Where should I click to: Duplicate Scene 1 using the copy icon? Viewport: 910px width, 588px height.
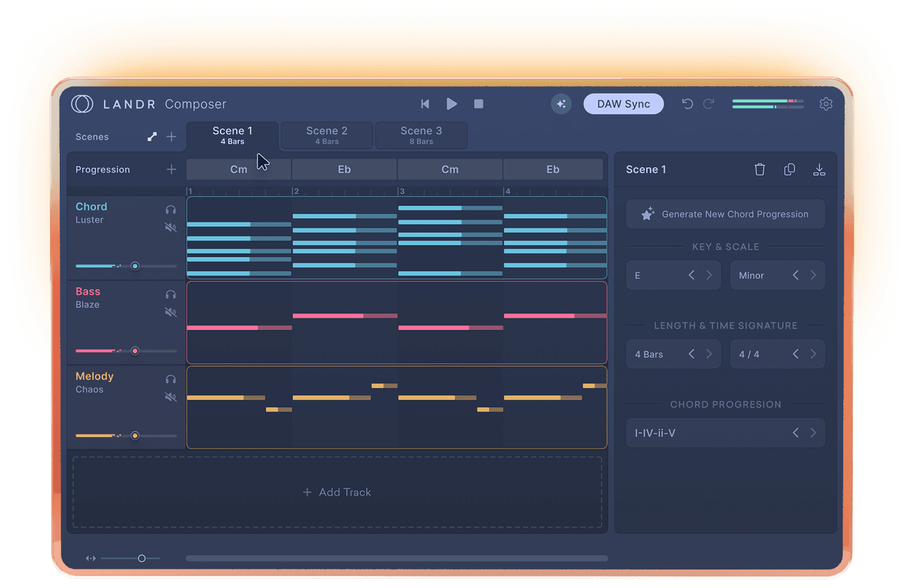tap(789, 169)
